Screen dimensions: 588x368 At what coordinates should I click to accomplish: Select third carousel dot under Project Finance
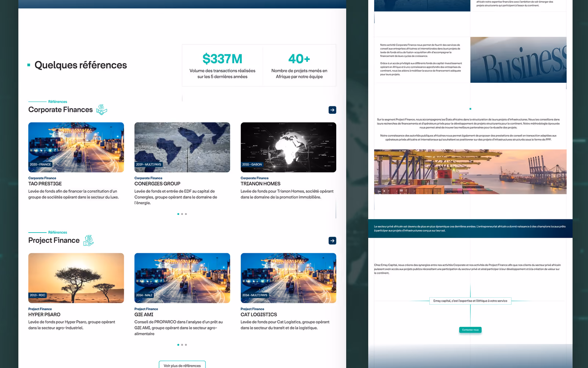point(186,345)
